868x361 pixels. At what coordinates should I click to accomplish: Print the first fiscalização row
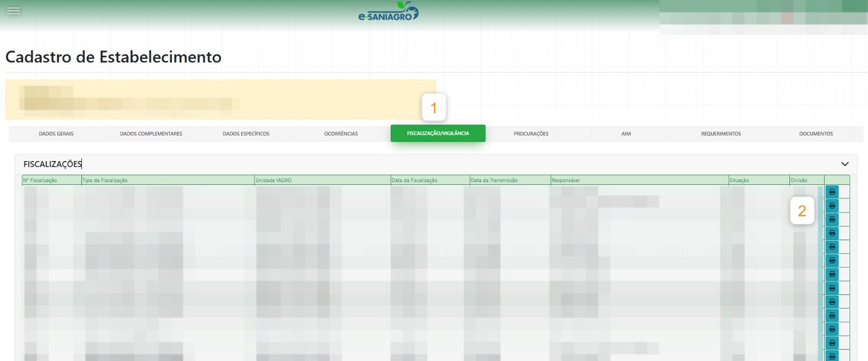[x=832, y=192]
